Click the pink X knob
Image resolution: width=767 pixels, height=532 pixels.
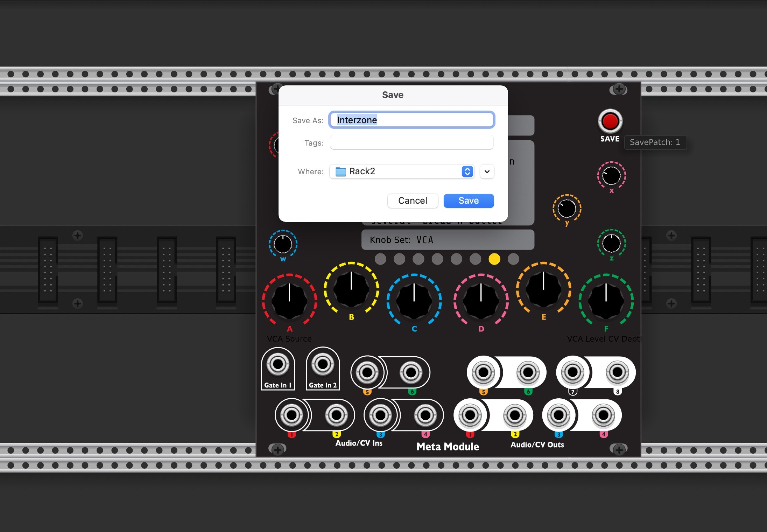point(611,176)
